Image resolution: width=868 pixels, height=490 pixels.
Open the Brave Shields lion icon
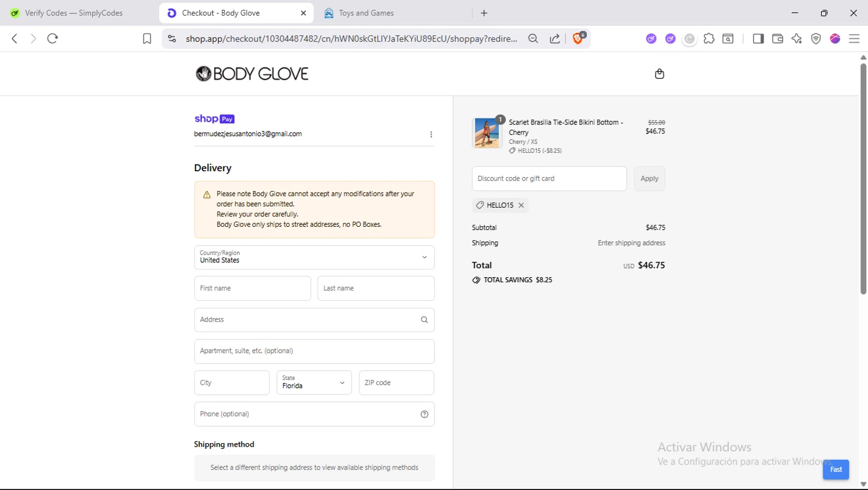click(578, 38)
